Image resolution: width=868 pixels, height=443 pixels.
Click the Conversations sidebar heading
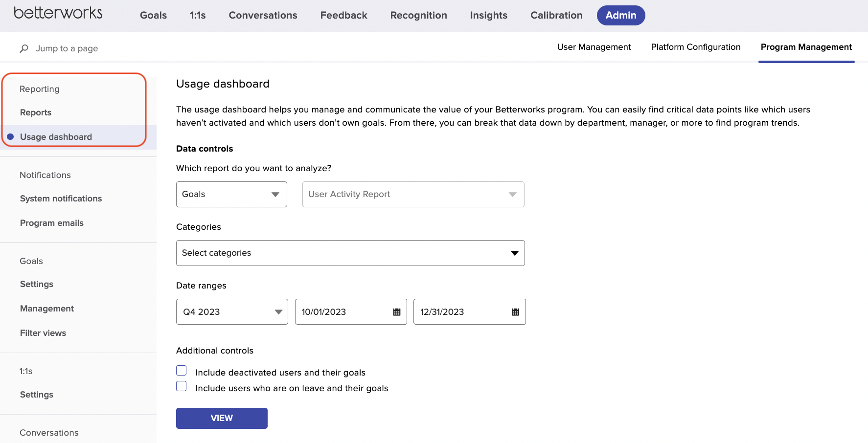pyautogui.click(x=49, y=433)
